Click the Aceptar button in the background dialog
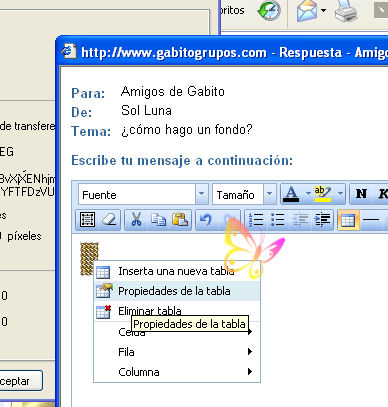The height and width of the screenshot is (407, 388). point(21,381)
